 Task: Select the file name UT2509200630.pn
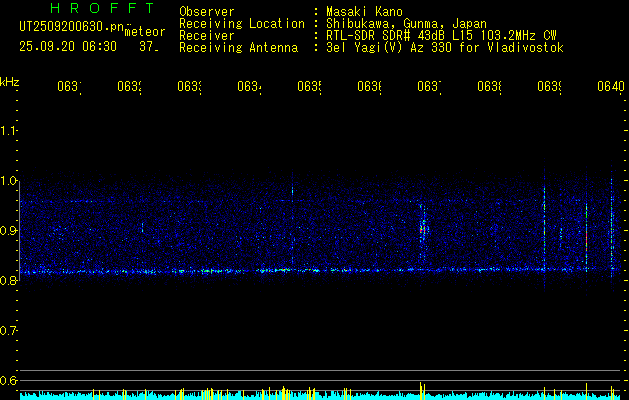[71, 27]
